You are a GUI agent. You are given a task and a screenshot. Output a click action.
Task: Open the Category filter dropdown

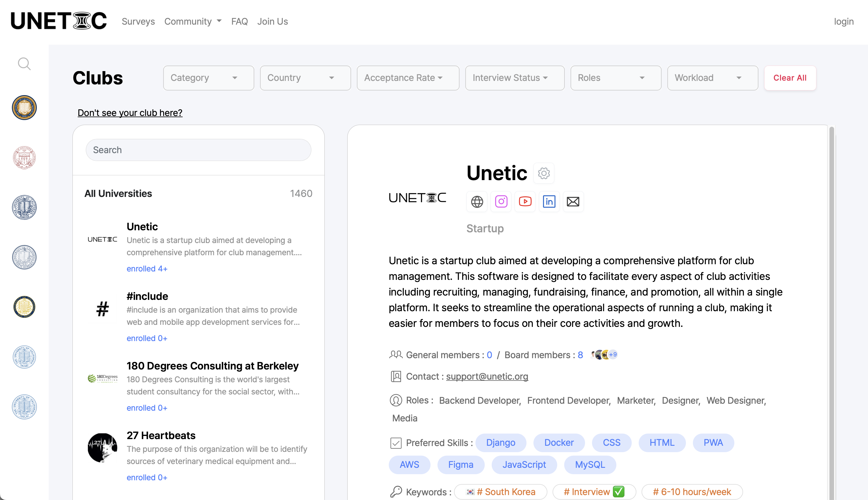point(208,78)
